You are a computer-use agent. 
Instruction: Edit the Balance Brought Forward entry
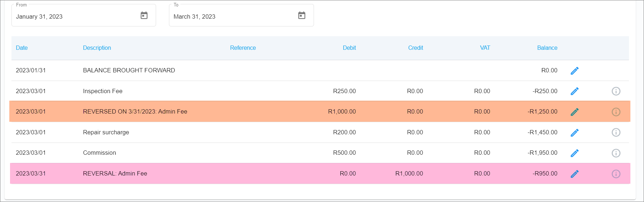pyautogui.click(x=574, y=71)
